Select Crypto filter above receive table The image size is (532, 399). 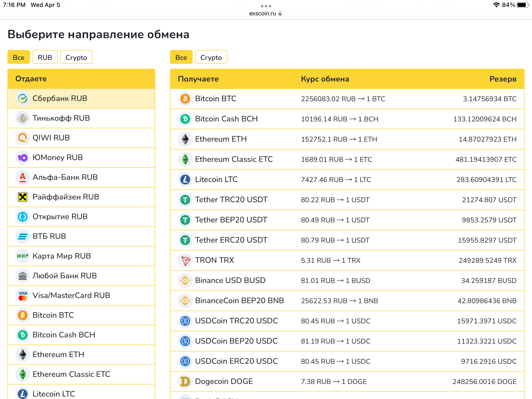pyautogui.click(x=211, y=57)
